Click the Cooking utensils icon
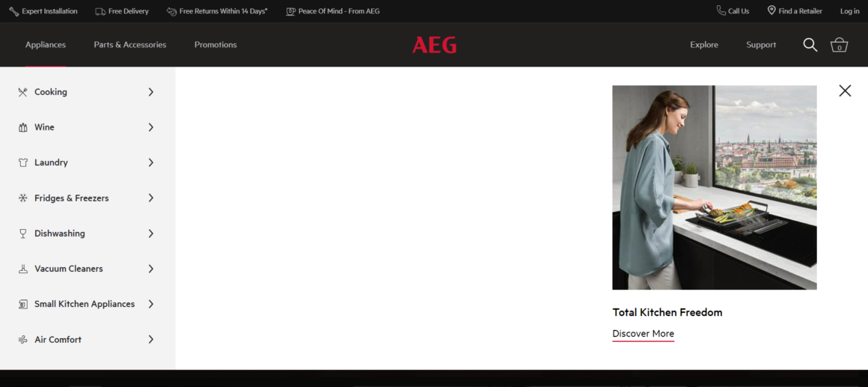Screen dimensions: 868x387 [23, 92]
